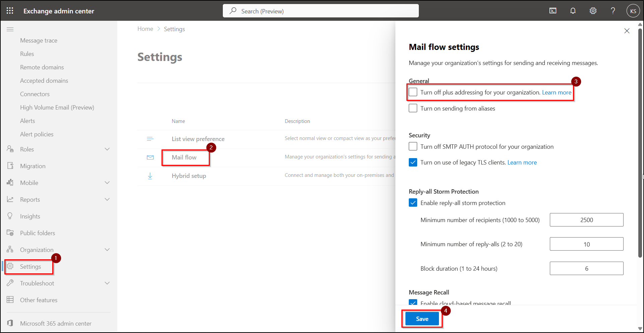Click the Organization hierarchy icon
The height and width of the screenshot is (333, 644).
tap(10, 250)
